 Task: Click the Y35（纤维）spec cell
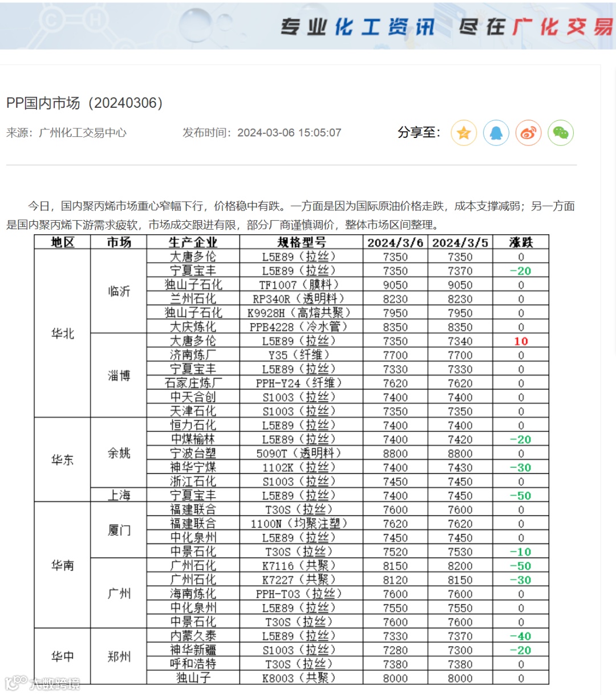[x=302, y=355]
